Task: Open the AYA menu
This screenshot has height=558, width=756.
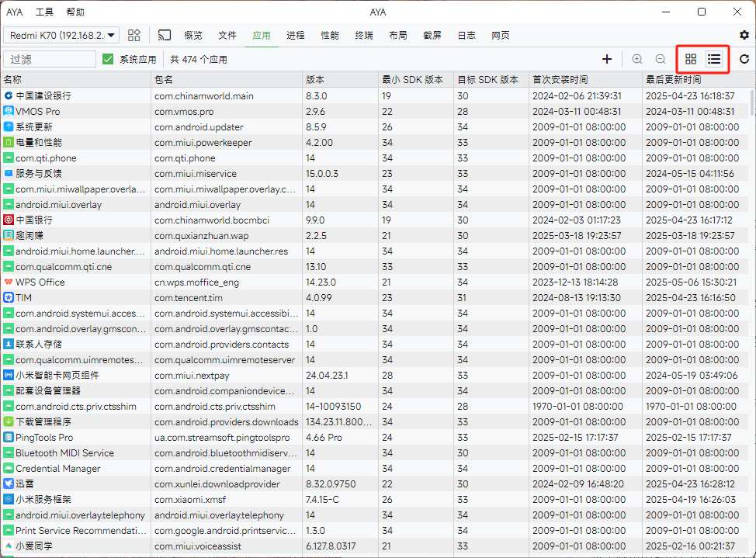Action: click(15, 12)
